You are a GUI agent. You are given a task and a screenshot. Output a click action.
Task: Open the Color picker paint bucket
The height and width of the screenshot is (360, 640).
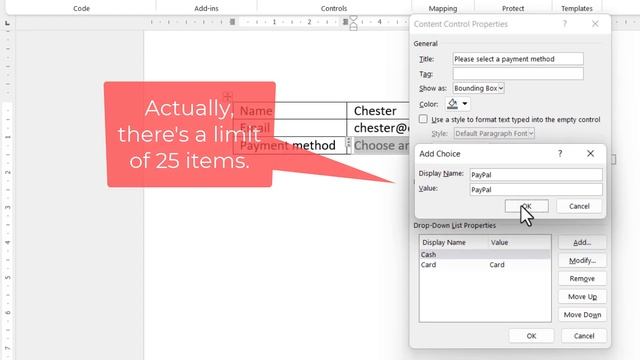click(452, 104)
